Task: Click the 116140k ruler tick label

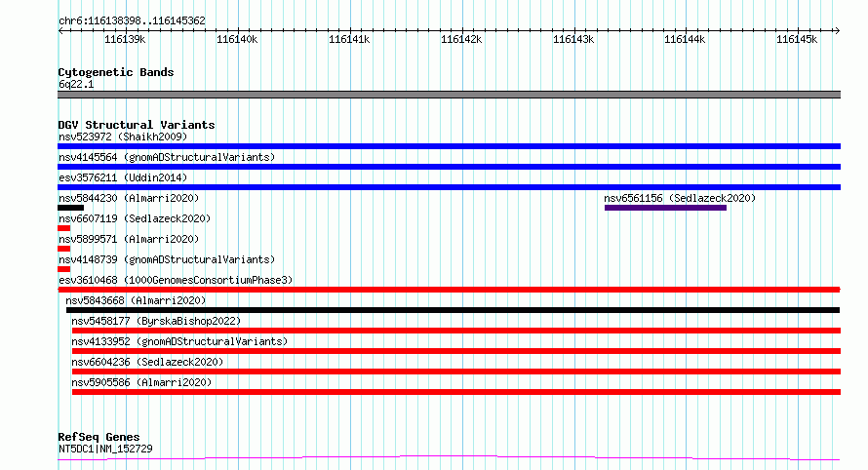Action: 237,39
